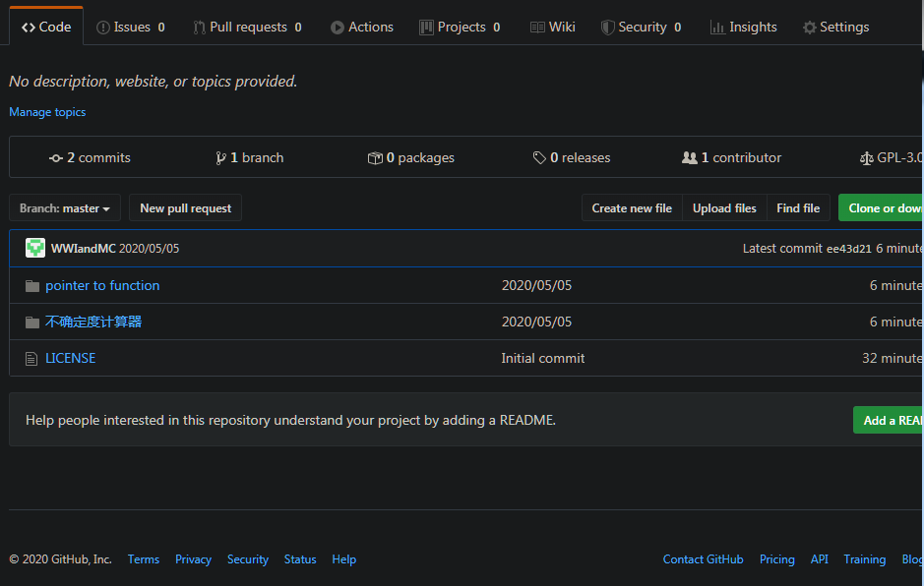Open footer Training link
Image resolution: width=924 pixels, height=586 pixels.
click(x=865, y=559)
